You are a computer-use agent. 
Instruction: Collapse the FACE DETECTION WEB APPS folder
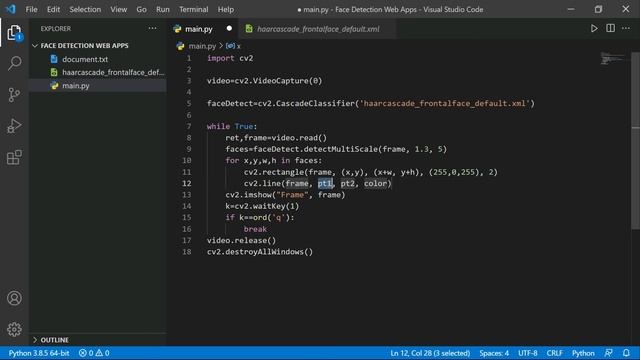[x=35, y=46]
